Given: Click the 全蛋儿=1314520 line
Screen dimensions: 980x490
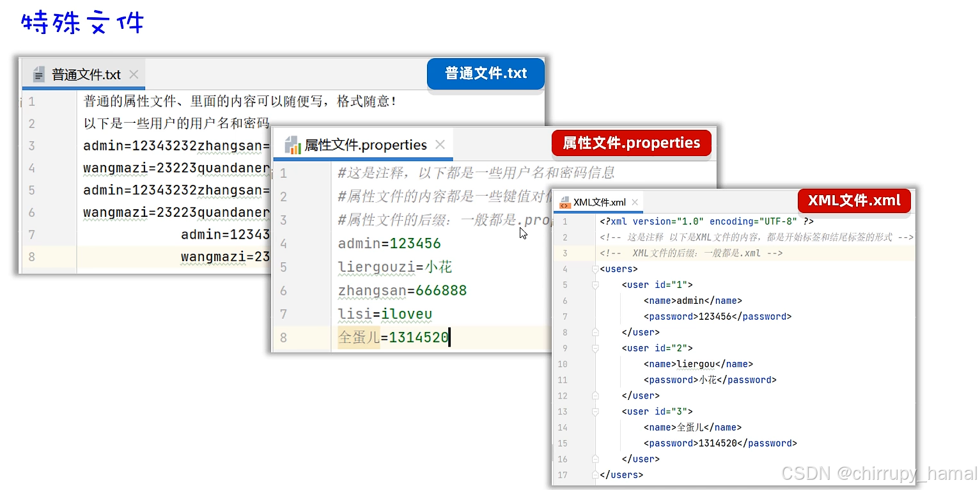Looking at the screenshot, I should 393,338.
